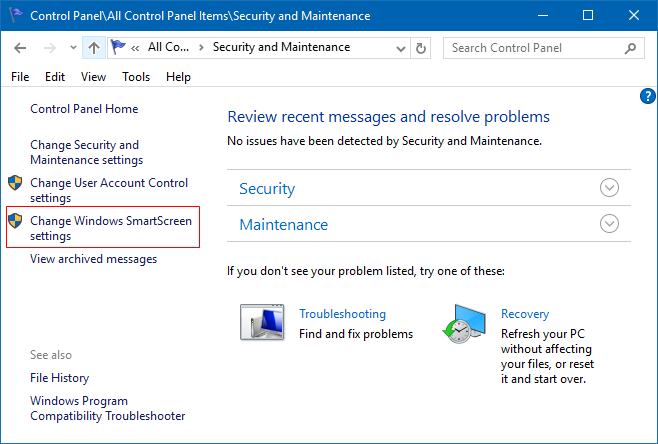Click the title bar flag icon
The width and height of the screenshot is (658, 444).
(x=16, y=15)
